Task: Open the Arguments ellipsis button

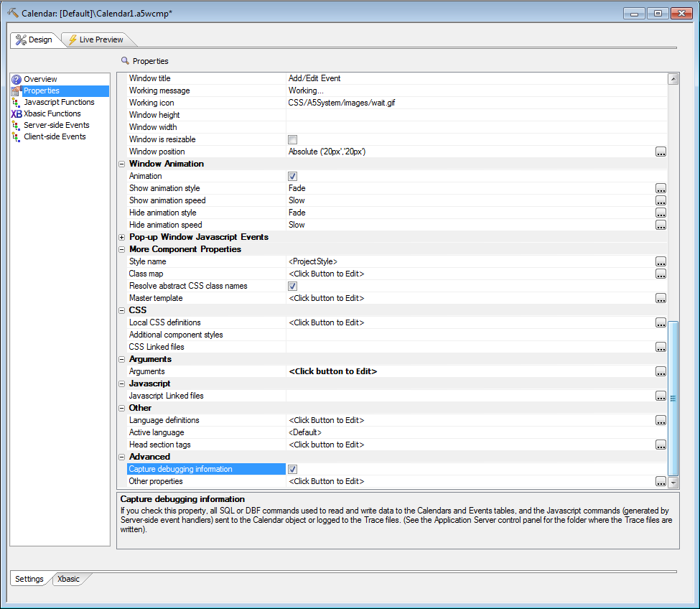Action: pos(661,371)
